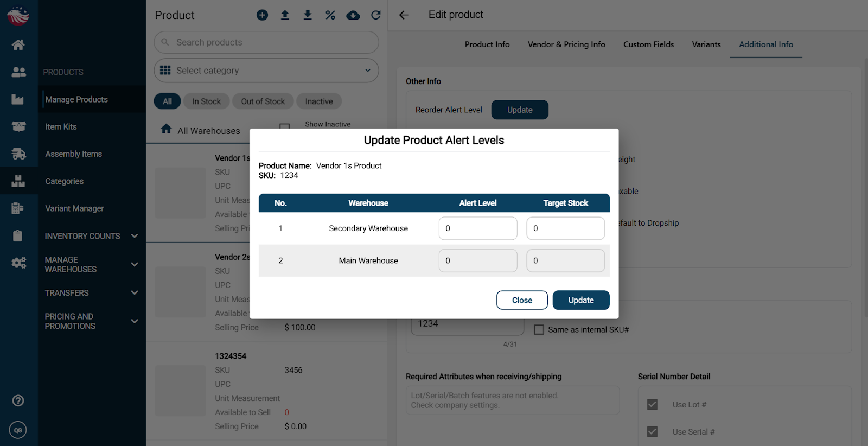
Task: Open the QG user avatar
Action: (x=18, y=430)
